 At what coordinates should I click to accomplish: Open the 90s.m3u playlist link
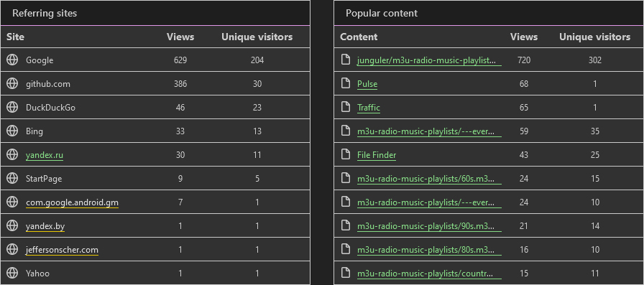(429, 226)
